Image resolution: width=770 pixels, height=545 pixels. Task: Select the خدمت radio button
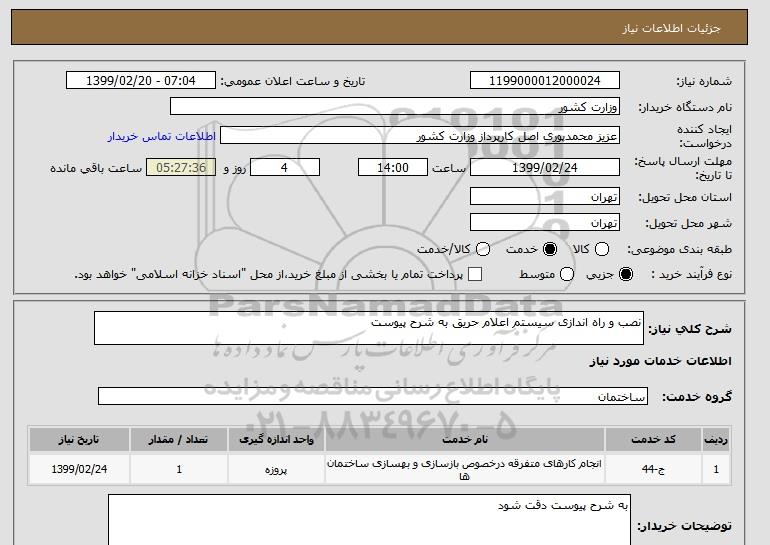[x=550, y=249]
